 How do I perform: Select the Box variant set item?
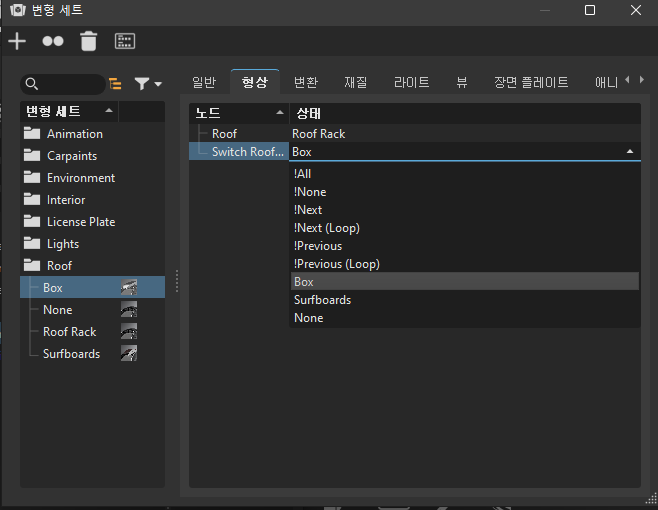pos(92,288)
